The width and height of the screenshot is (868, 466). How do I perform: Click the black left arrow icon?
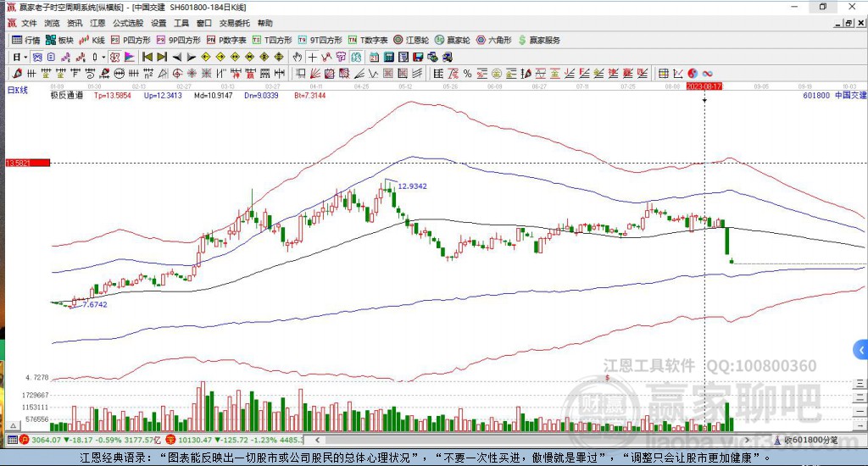pos(176,57)
